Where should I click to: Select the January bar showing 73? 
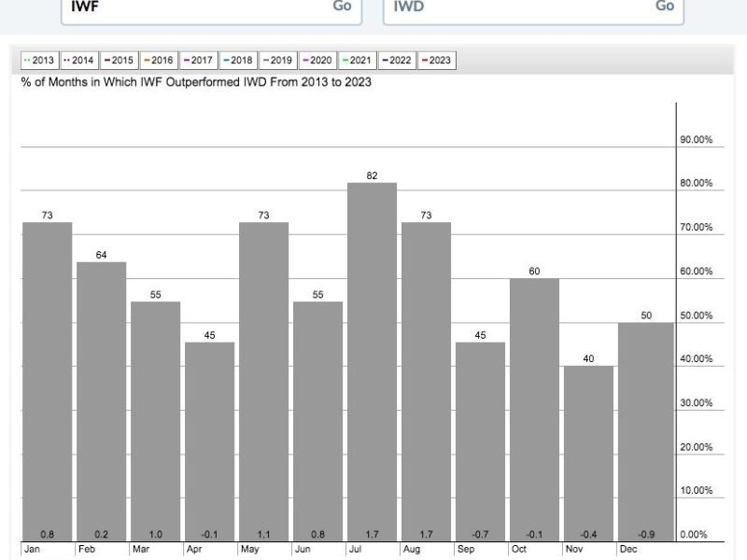[x=48, y=382]
